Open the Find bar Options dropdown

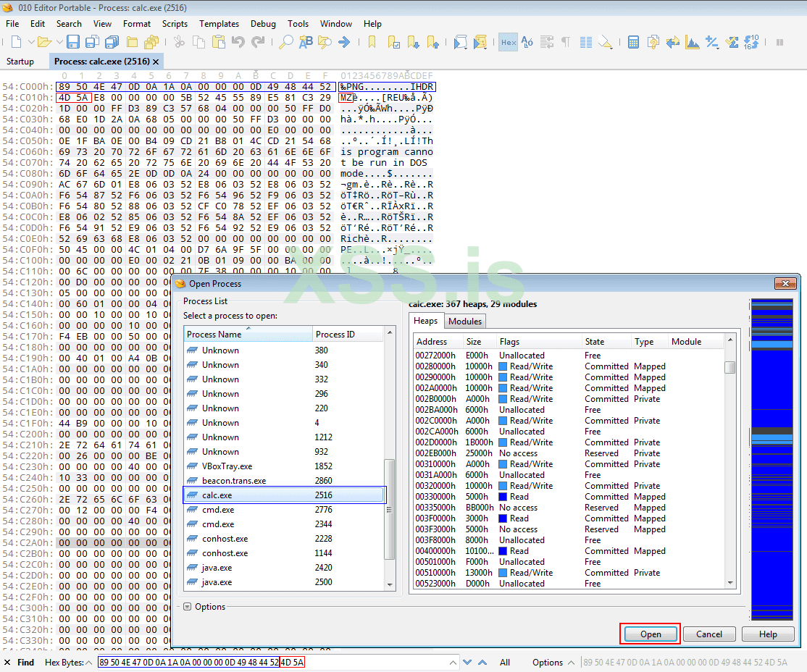[552, 662]
